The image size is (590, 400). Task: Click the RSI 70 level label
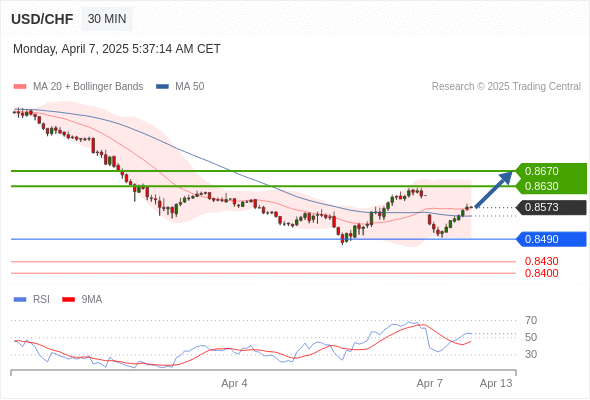pyautogui.click(x=531, y=321)
